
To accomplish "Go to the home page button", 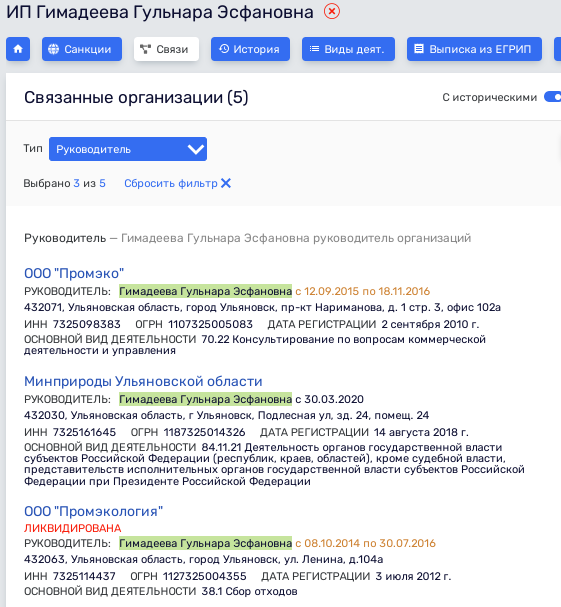I will 18,49.
